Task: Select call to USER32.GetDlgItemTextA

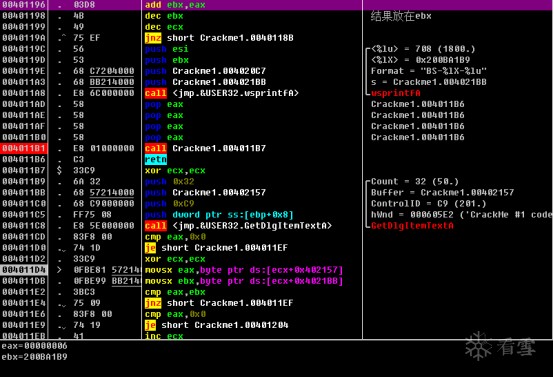Action: 238,226
